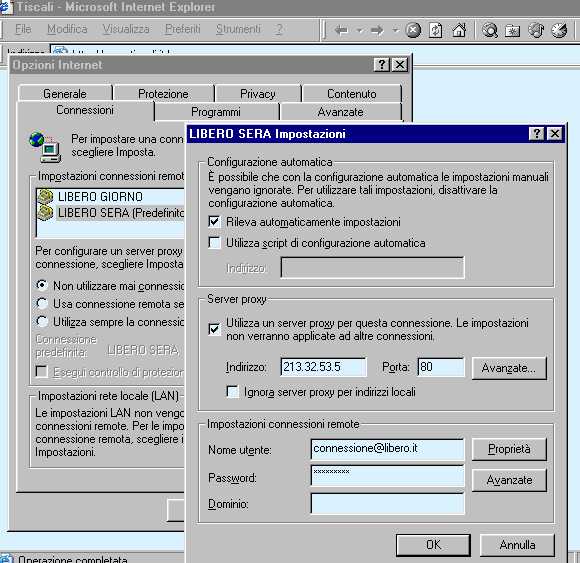This screenshot has width=580, height=563.
Task: Click the proxy Indirizzo field 213.32.53.5
Action: click(323, 367)
